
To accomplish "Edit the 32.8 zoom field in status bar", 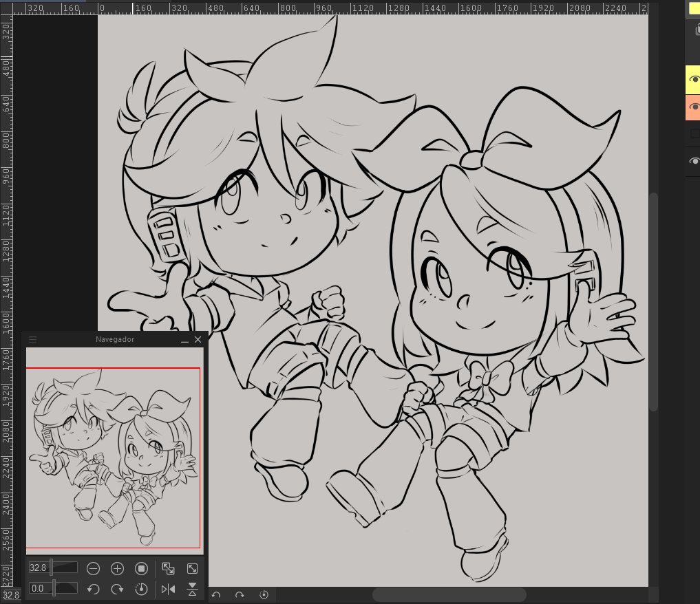I will pos(11,595).
